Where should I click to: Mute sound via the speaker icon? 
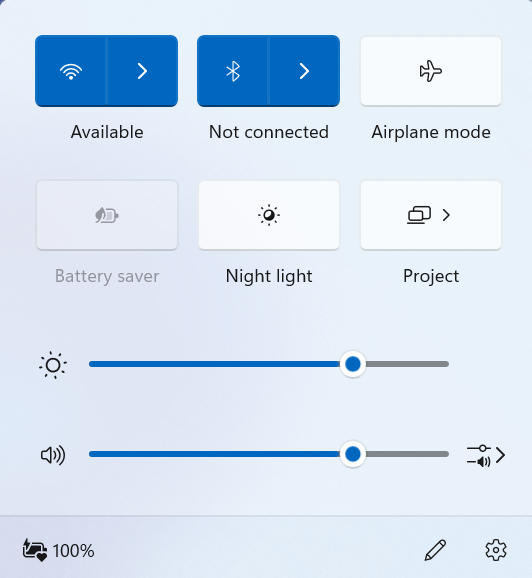click(x=53, y=455)
